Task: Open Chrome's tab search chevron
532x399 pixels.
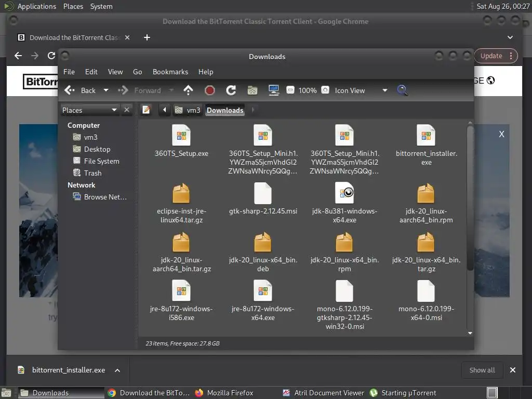Action: [x=510, y=37]
